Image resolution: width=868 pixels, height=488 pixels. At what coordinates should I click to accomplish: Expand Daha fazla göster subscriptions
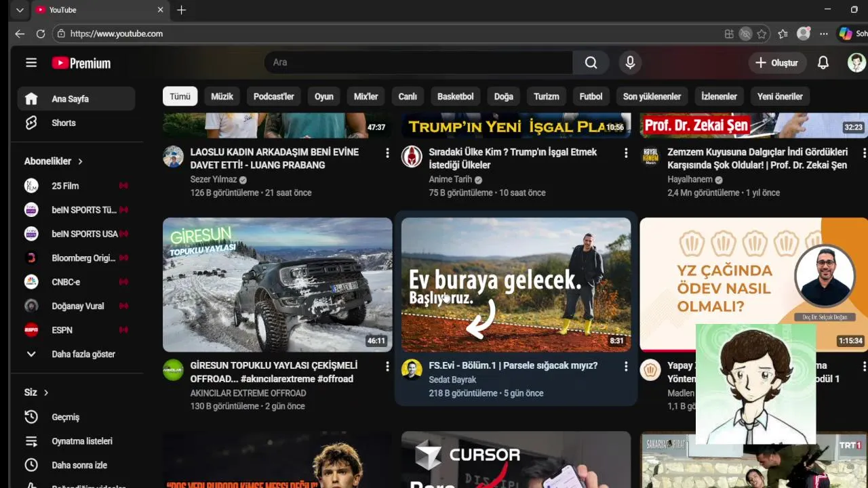[76, 354]
